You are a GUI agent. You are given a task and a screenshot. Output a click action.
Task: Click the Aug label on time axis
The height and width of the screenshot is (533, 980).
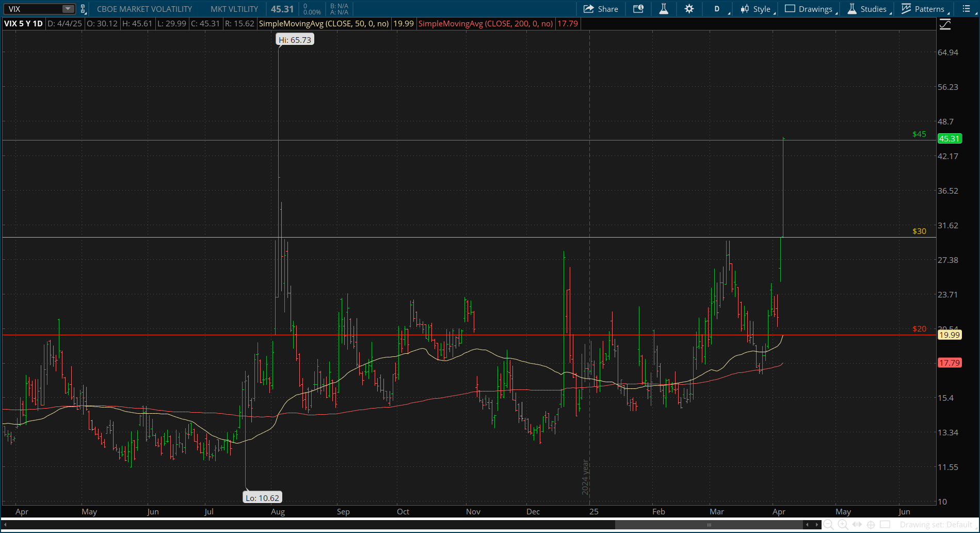tap(278, 512)
